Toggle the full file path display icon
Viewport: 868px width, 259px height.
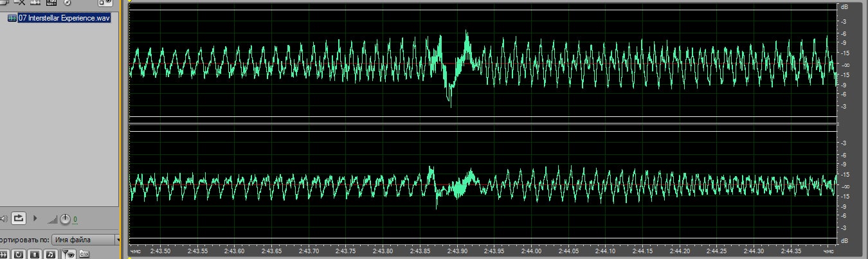point(84,255)
